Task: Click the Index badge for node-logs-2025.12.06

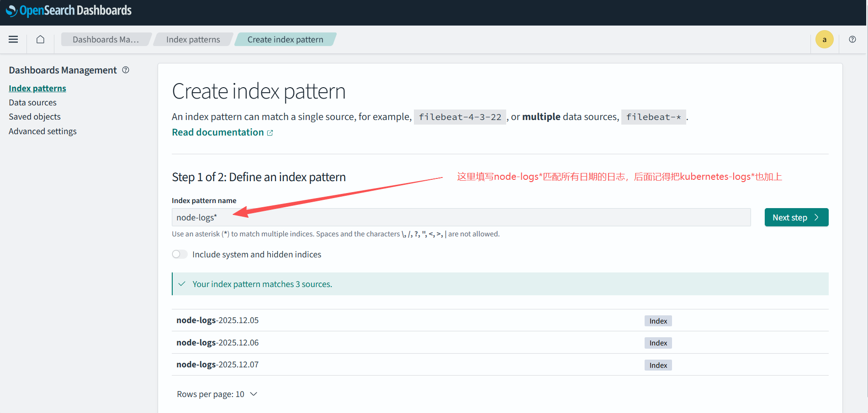Action: click(x=658, y=343)
